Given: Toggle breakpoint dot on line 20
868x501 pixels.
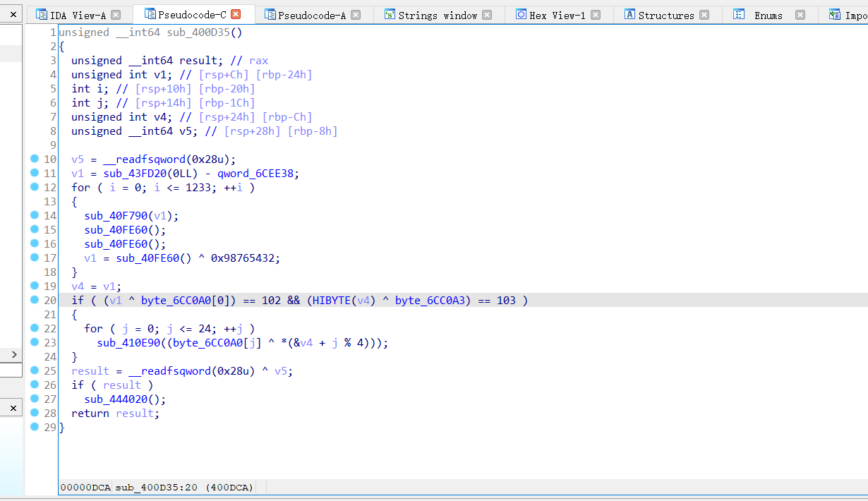Looking at the screenshot, I should coord(35,300).
